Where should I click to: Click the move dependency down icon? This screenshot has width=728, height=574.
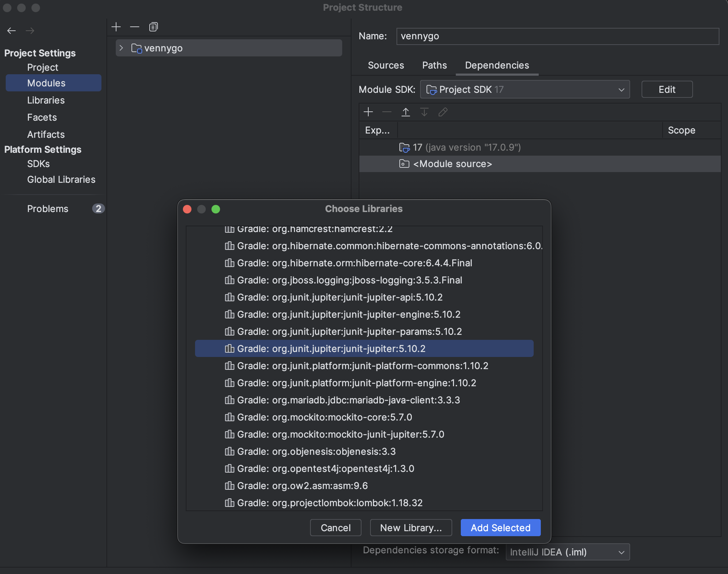424,112
